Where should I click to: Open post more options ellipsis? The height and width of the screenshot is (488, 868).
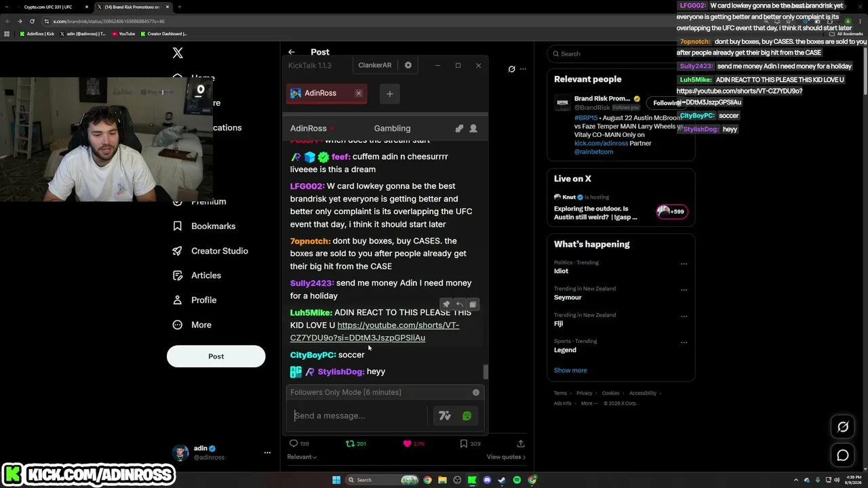point(523,68)
